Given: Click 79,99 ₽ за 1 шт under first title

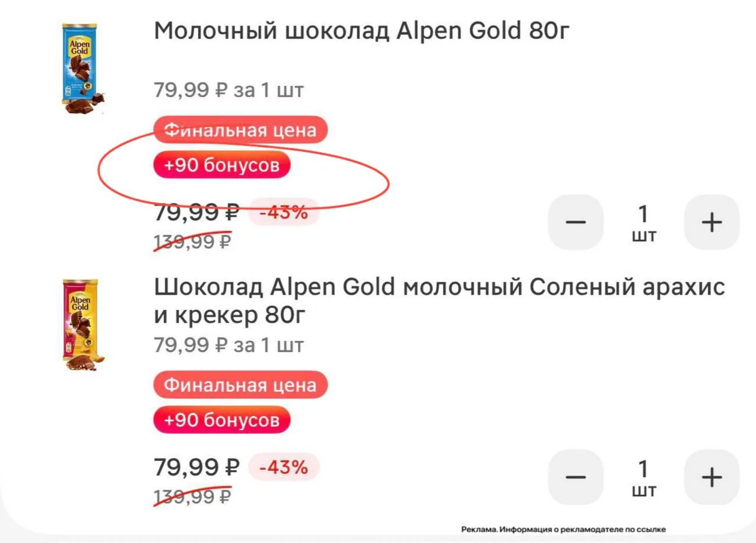Looking at the screenshot, I should coord(229,90).
